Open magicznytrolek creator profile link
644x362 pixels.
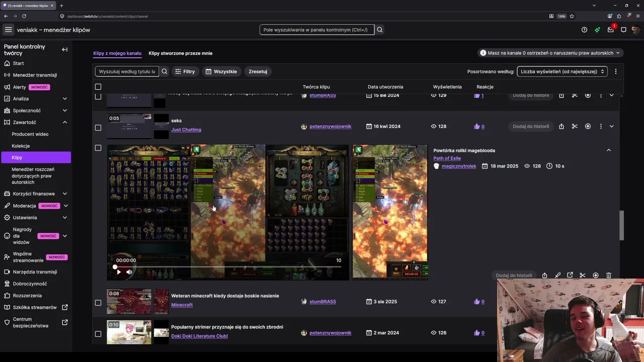(459, 166)
